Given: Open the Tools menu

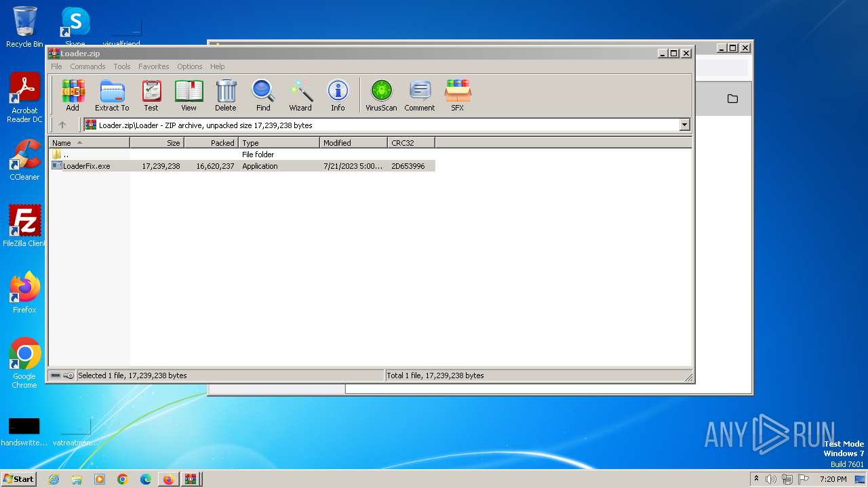Looking at the screenshot, I should click(x=122, y=66).
